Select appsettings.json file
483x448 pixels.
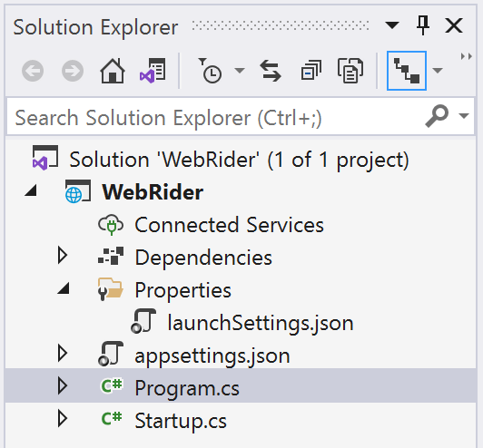pos(212,356)
